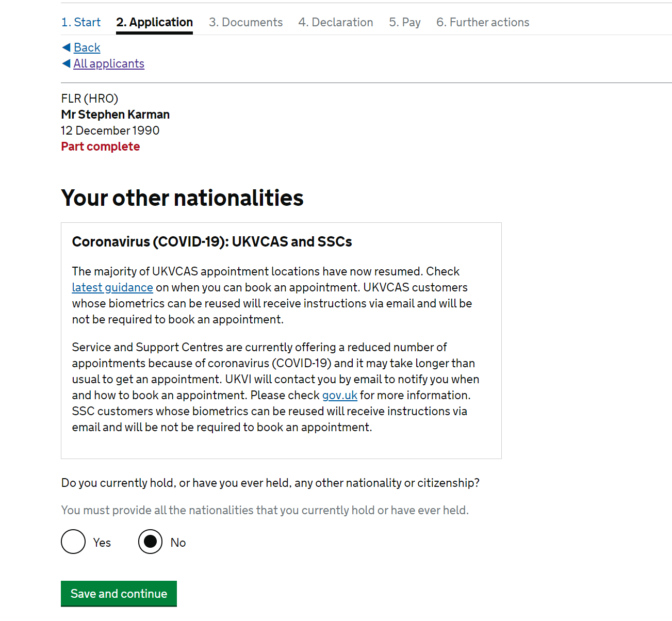The width and height of the screenshot is (672, 621).
Task: Click the other nationality or citizenship question
Action: tap(270, 483)
